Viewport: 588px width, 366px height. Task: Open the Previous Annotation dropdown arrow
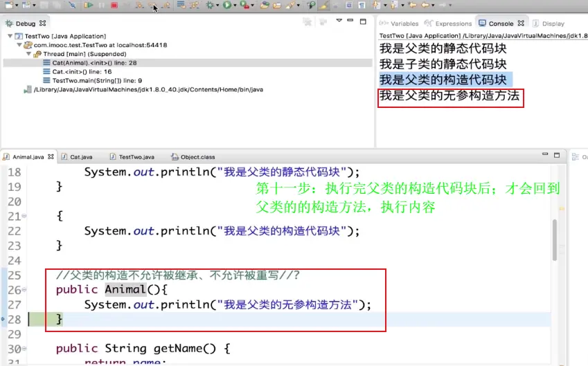click(402, 6)
